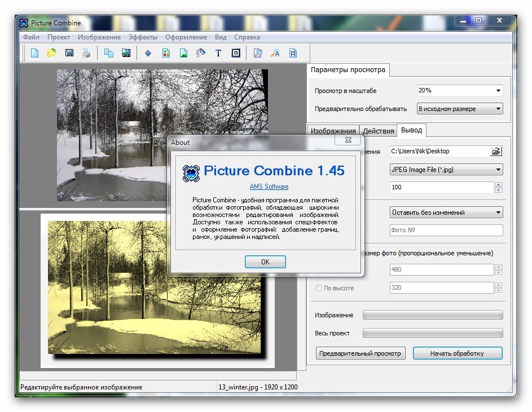Open a project with the folder icon
Viewport: 532px width, 412px height.
52,54
